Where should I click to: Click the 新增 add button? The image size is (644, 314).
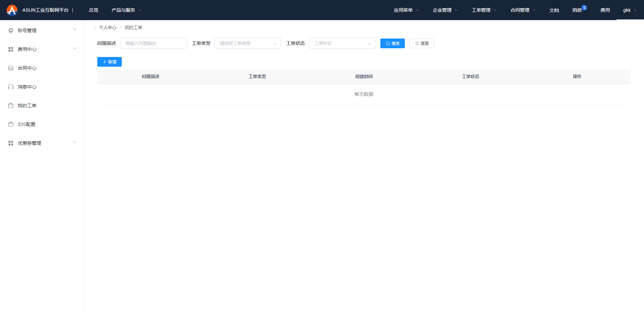[x=109, y=62]
